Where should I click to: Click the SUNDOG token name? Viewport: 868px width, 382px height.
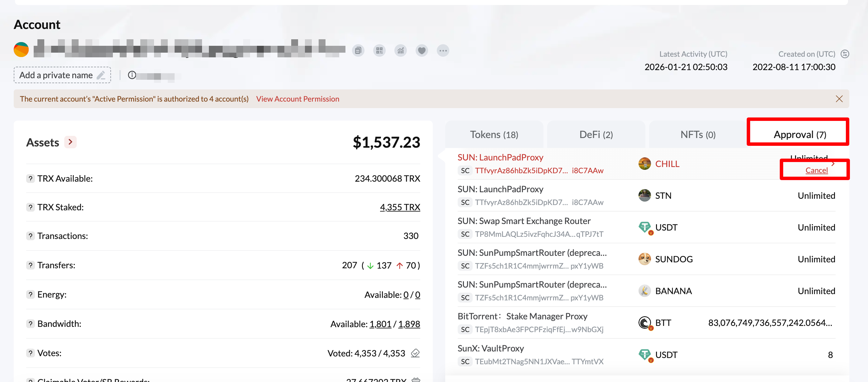pos(673,259)
